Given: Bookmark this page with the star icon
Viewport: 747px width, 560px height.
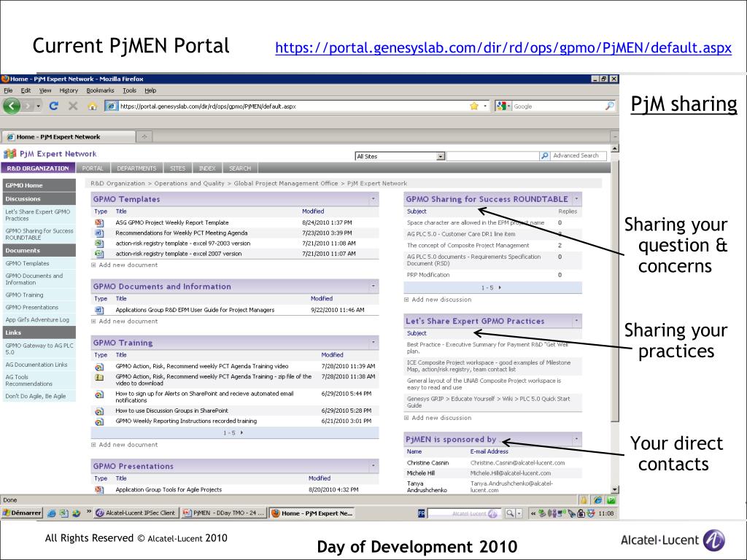Looking at the screenshot, I should (474, 106).
